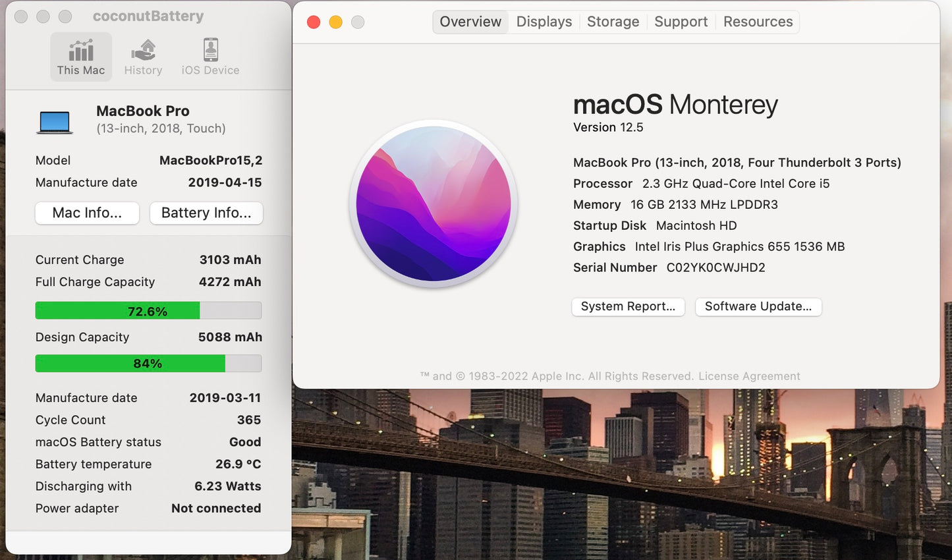The image size is (952, 560).
Task: Click the 72.6% current charge bar
Action: click(x=148, y=311)
